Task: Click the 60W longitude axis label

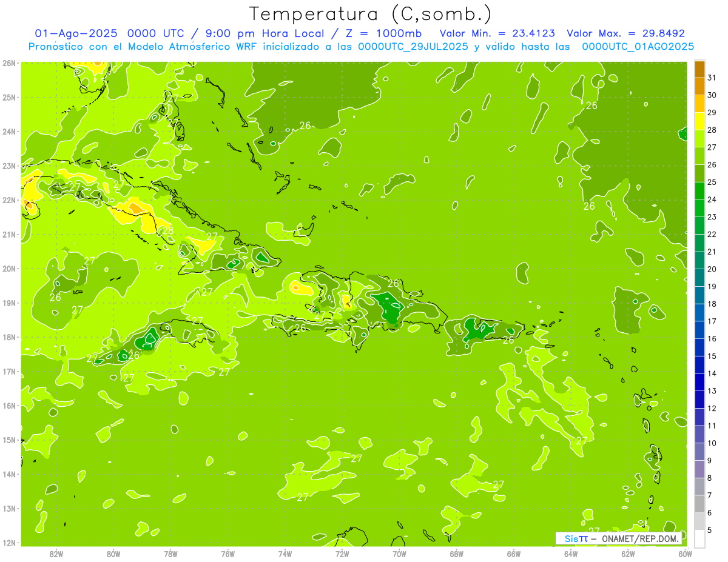Action: (x=685, y=554)
